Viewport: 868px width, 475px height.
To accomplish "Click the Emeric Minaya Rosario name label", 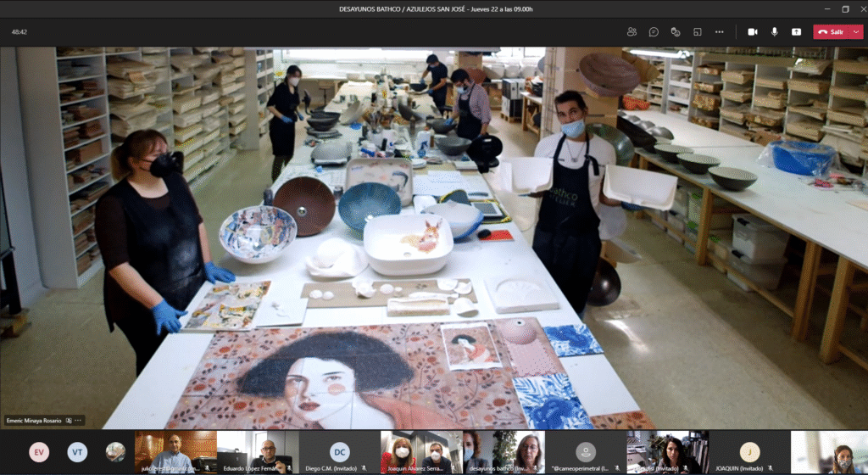I will tap(36, 420).
